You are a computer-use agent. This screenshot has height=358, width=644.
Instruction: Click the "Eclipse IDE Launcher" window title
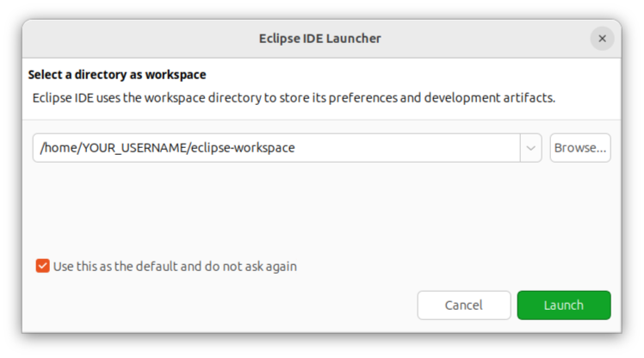pyautogui.click(x=319, y=38)
